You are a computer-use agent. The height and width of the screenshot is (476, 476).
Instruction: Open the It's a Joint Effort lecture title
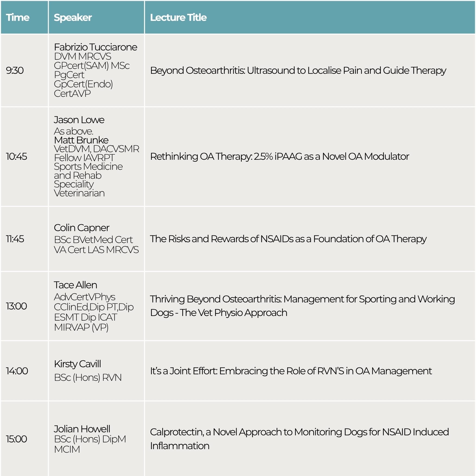coord(291,371)
